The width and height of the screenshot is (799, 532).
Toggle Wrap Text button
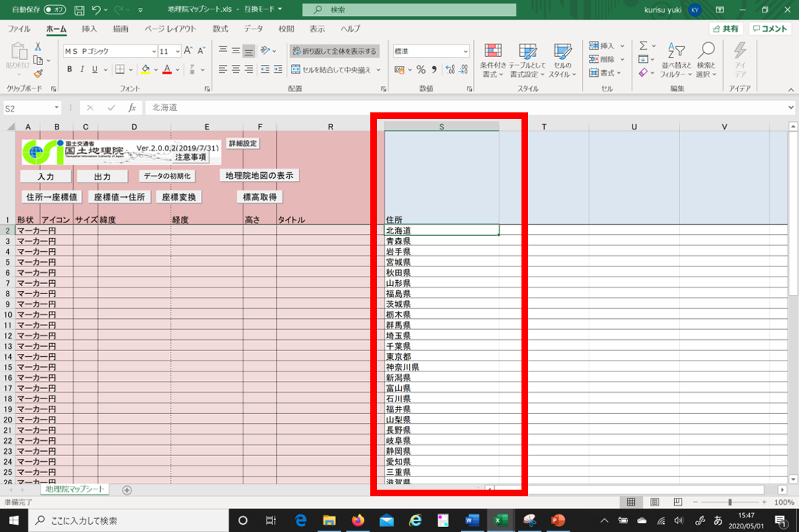[x=334, y=51]
